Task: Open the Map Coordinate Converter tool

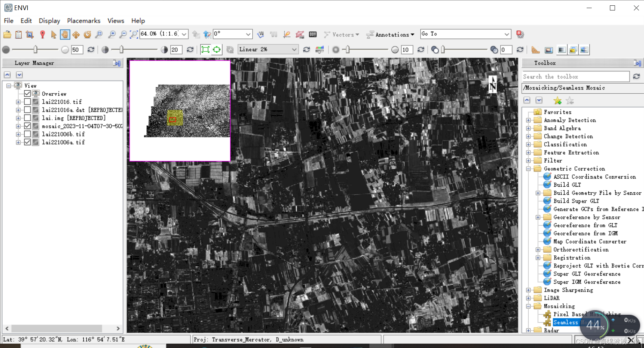Action: pos(590,241)
